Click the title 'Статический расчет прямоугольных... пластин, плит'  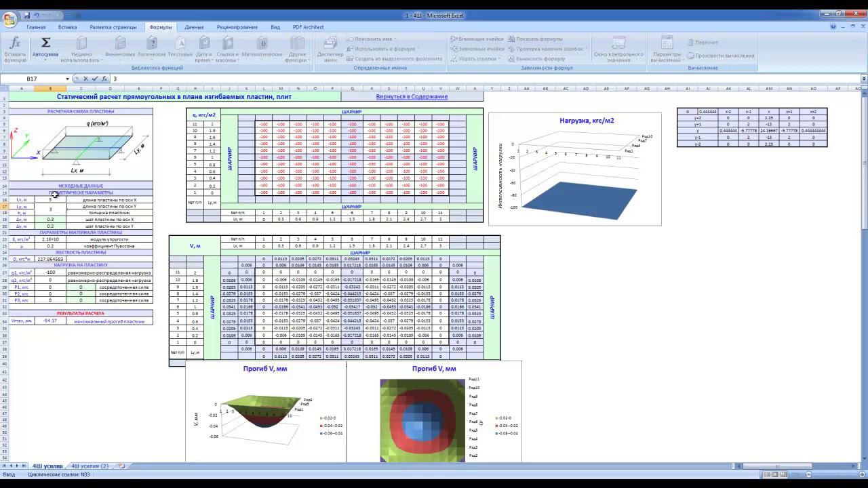[x=174, y=96]
